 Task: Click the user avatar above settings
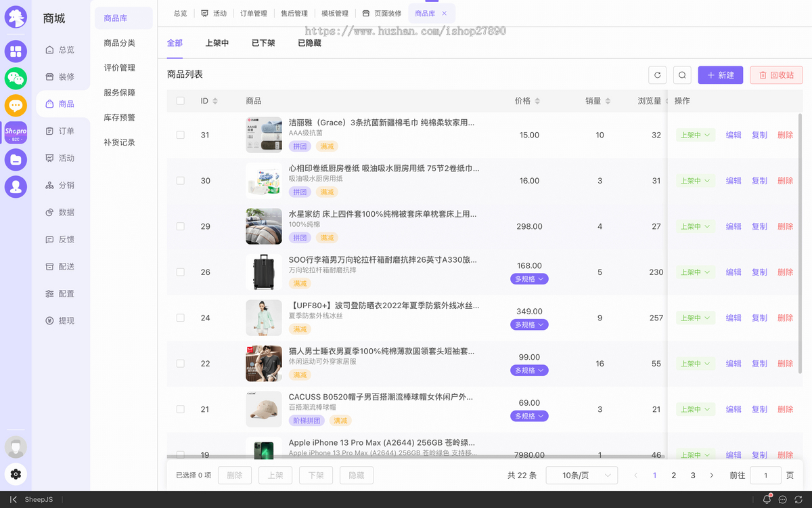pyautogui.click(x=16, y=447)
